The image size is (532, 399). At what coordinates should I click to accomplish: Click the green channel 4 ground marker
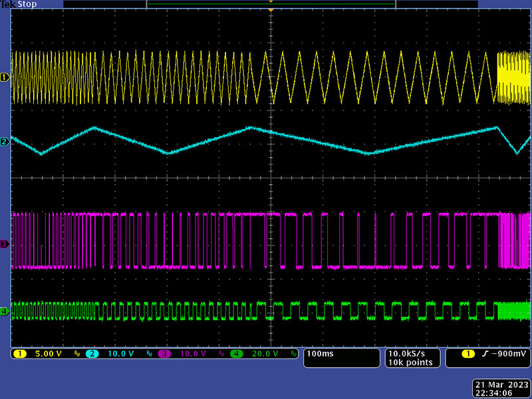[x=5, y=311]
